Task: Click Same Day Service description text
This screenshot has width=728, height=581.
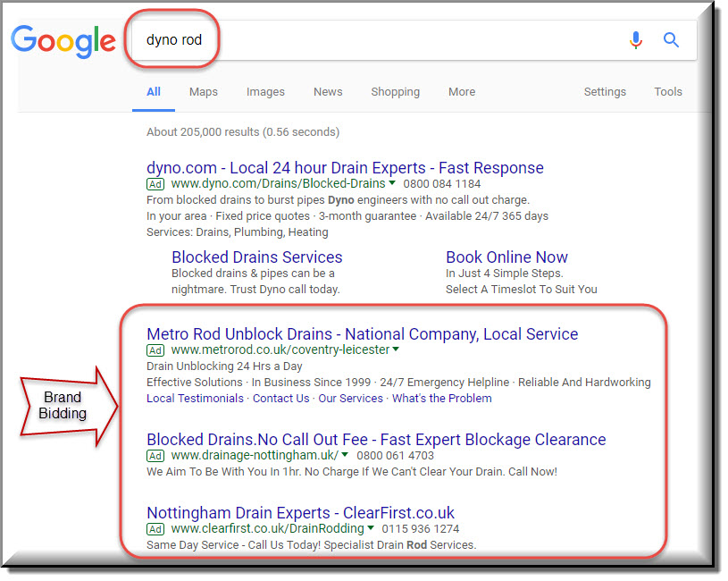Action: (311, 545)
